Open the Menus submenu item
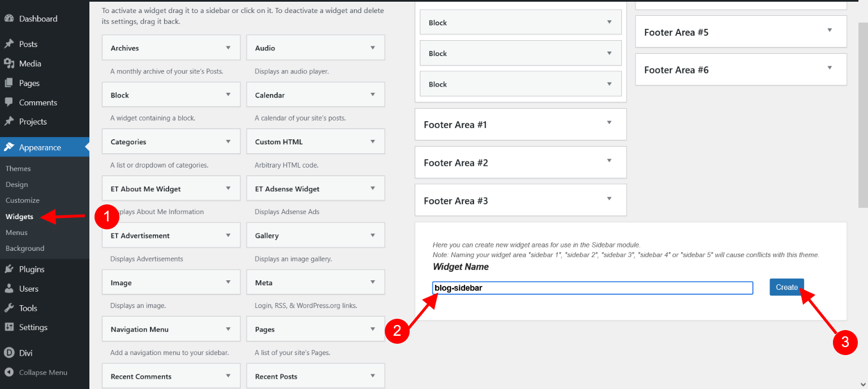 16,232
